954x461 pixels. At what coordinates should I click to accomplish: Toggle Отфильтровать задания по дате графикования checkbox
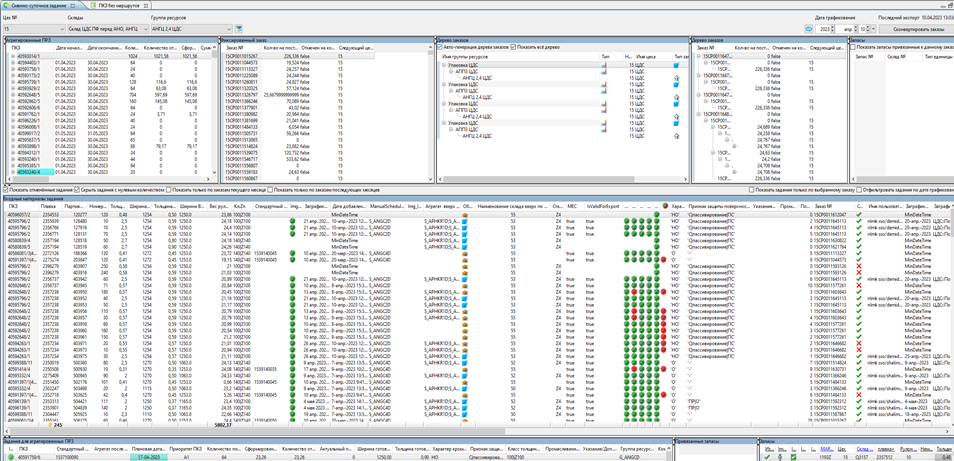point(860,190)
